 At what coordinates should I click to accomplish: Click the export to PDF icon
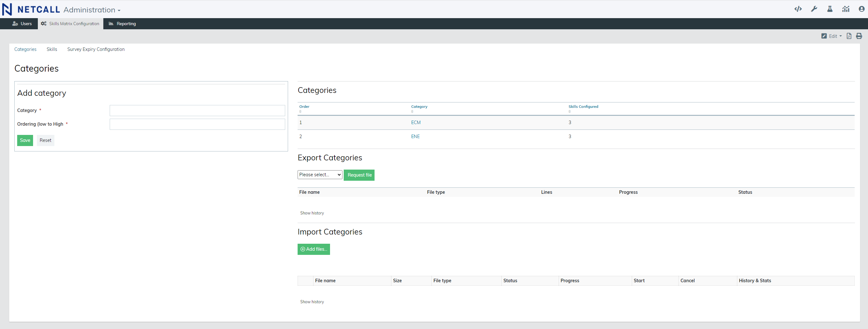point(849,36)
